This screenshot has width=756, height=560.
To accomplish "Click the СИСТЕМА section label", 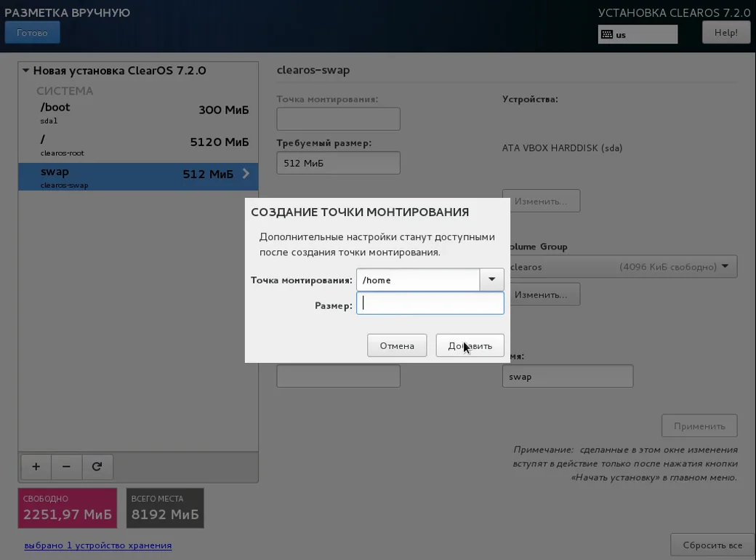I will click(65, 91).
